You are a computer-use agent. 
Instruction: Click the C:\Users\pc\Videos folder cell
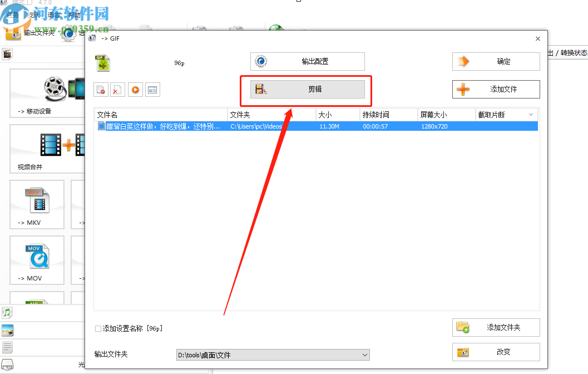[x=256, y=126]
